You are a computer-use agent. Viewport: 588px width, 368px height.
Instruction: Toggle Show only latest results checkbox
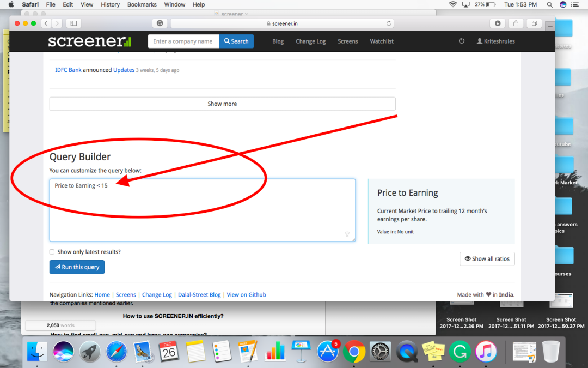pyautogui.click(x=52, y=252)
